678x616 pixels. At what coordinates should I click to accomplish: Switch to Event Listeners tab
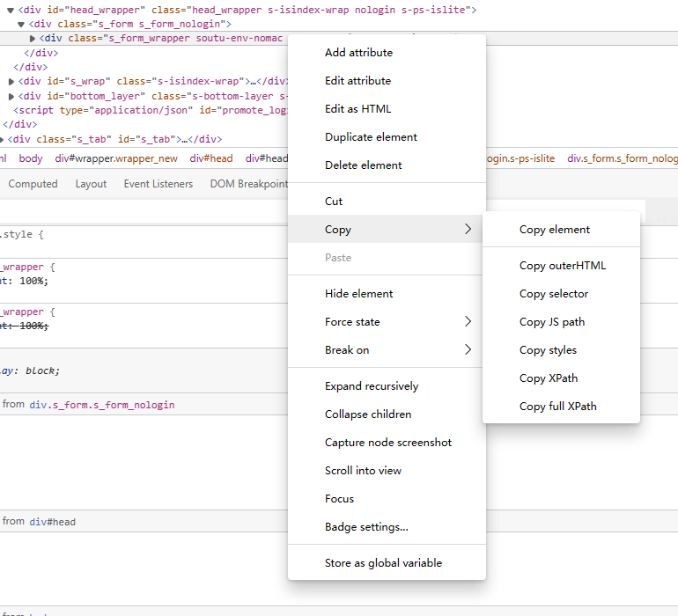point(158,184)
